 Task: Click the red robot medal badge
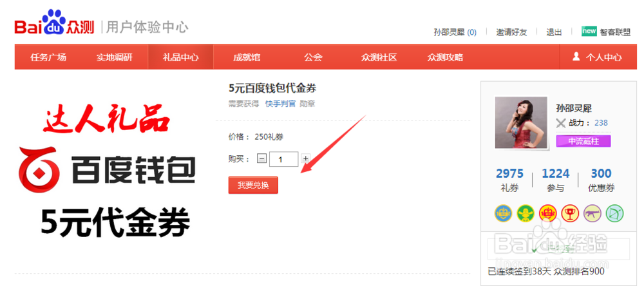(x=547, y=213)
